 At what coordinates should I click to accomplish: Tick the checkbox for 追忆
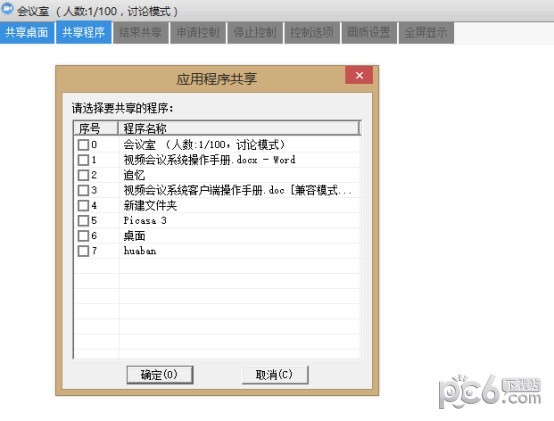tap(83, 175)
